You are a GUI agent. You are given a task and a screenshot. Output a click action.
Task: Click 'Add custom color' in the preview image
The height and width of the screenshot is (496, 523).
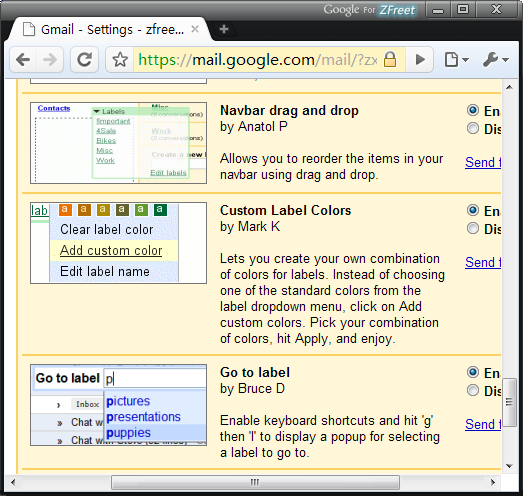(111, 251)
